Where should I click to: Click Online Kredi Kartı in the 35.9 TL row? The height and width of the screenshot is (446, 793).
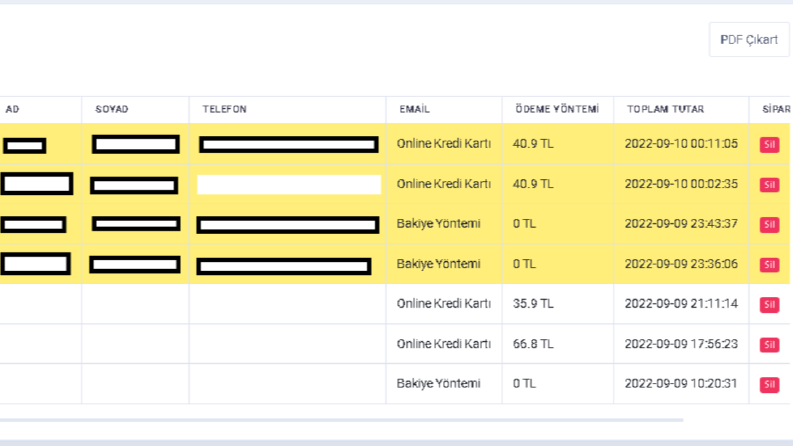click(444, 303)
